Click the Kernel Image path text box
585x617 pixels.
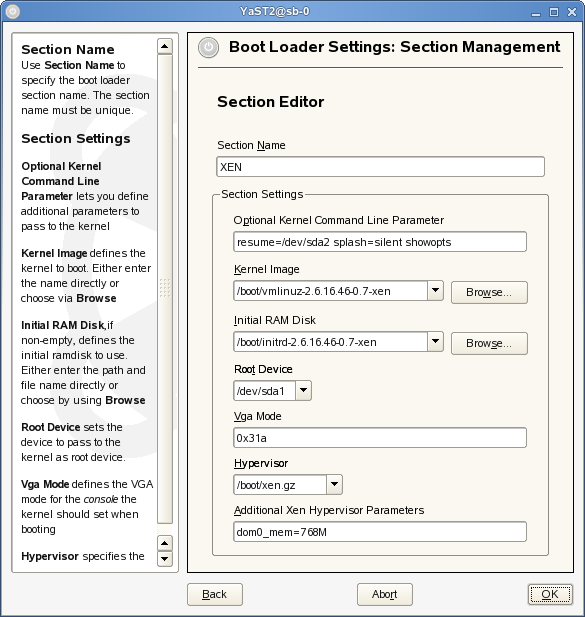[330, 291]
